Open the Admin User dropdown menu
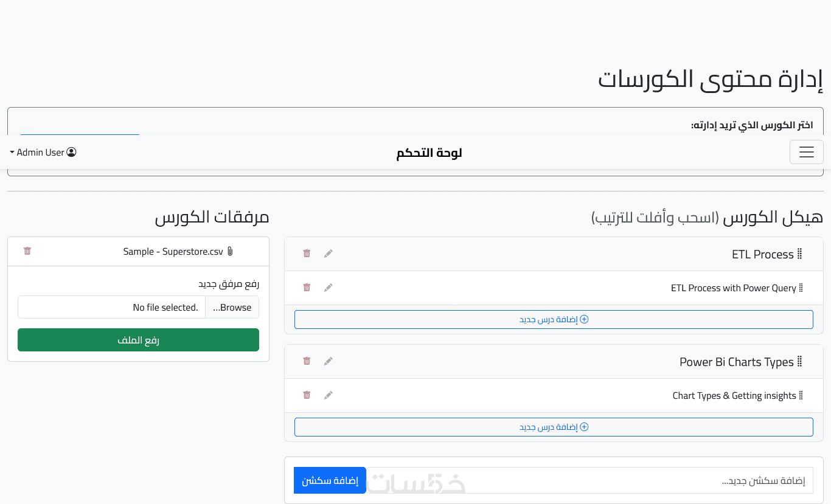Screen dimensions: 831x504 click(43, 152)
